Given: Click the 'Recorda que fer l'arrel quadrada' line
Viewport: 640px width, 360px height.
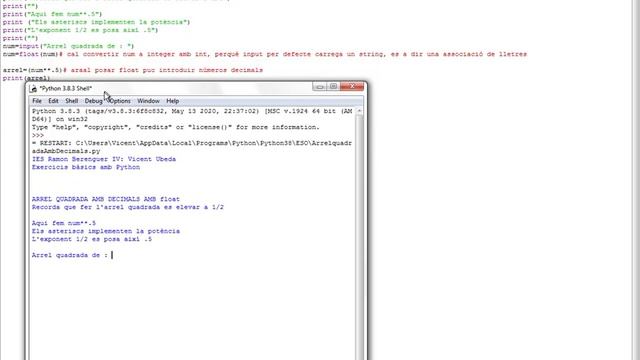Looking at the screenshot, I should coord(128,207).
